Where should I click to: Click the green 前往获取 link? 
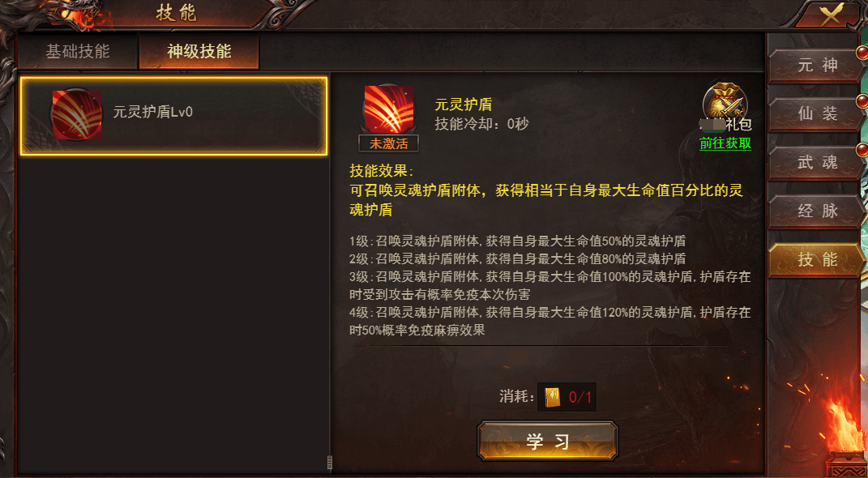(725, 143)
